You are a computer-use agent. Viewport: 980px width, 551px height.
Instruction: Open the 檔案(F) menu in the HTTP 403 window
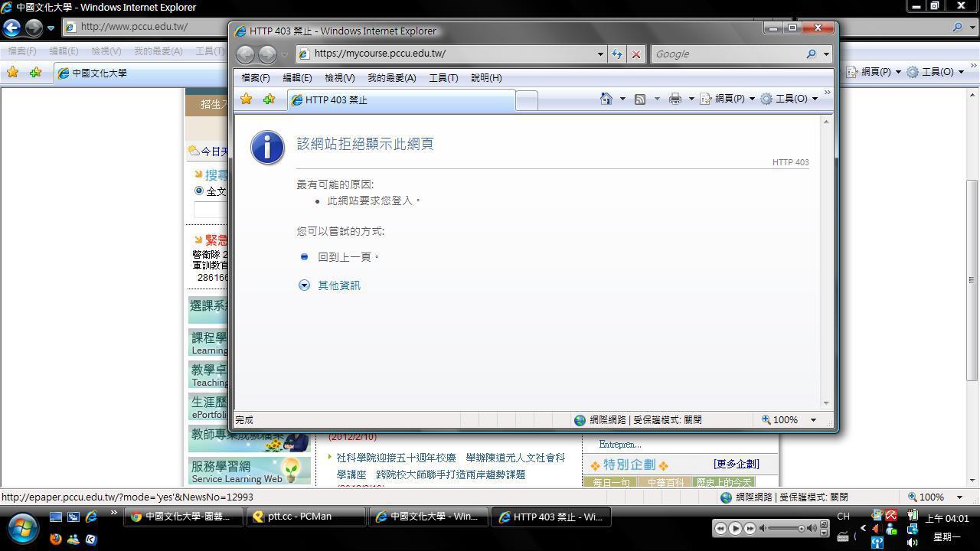(256, 77)
